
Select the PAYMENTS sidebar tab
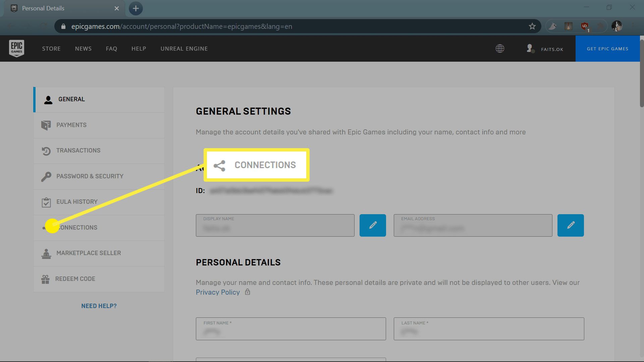pyautogui.click(x=99, y=125)
